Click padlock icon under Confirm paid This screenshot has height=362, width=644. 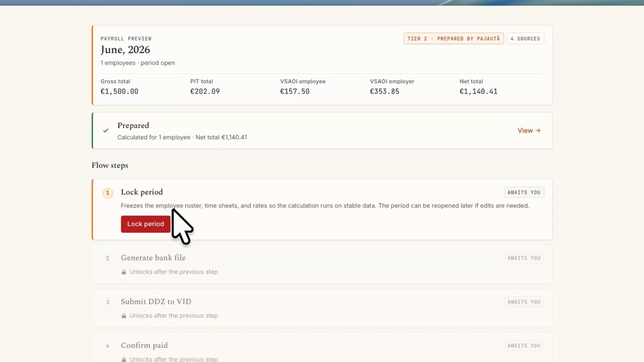coord(124,359)
